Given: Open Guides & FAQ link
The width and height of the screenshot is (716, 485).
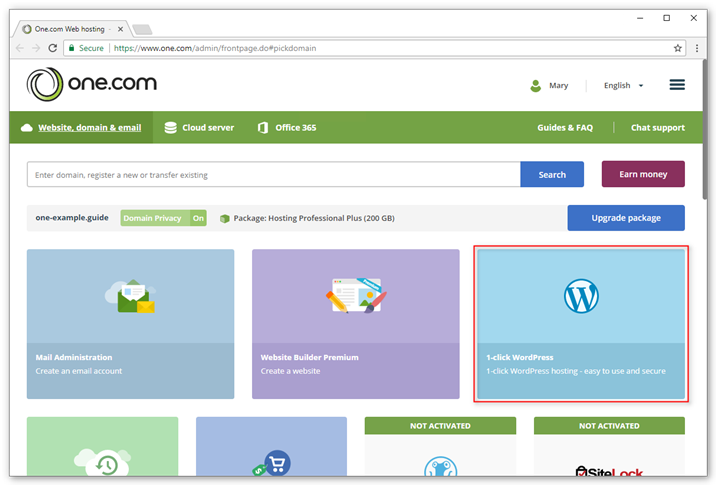Looking at the screenshot, I should tap(565, 127).
